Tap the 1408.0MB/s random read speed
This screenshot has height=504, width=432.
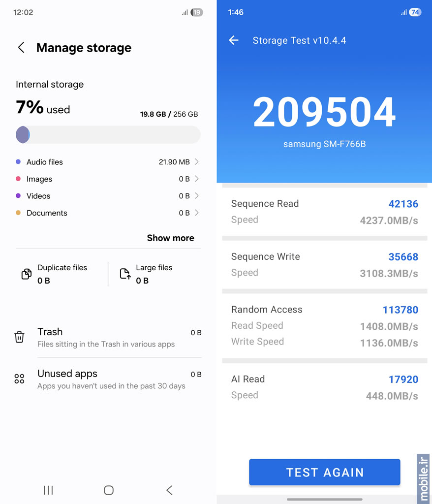pos(389,327)
